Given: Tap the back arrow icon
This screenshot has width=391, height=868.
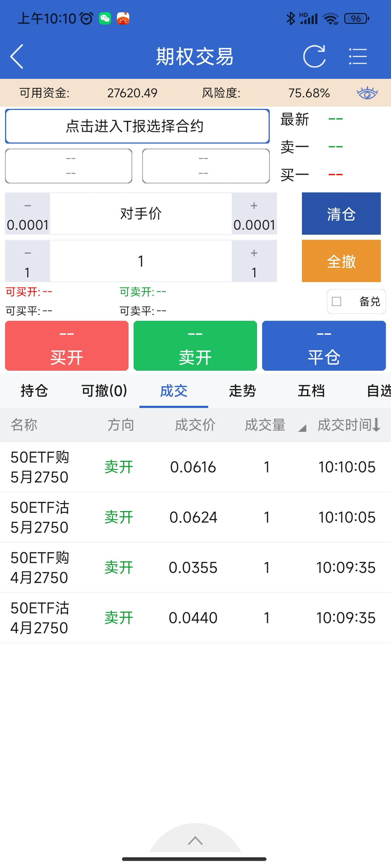Looking at the screenshot, I should (17, 57).
